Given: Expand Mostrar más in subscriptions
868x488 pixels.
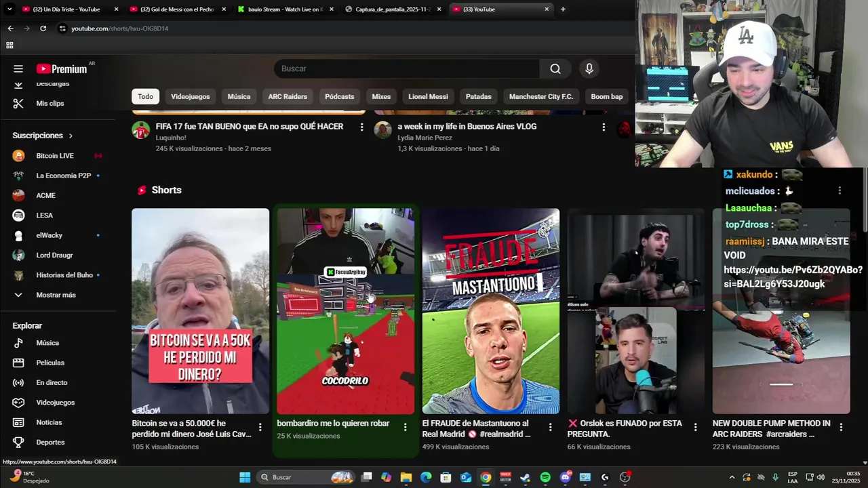Looking at the screenshot, I should [x=57, y=295].
